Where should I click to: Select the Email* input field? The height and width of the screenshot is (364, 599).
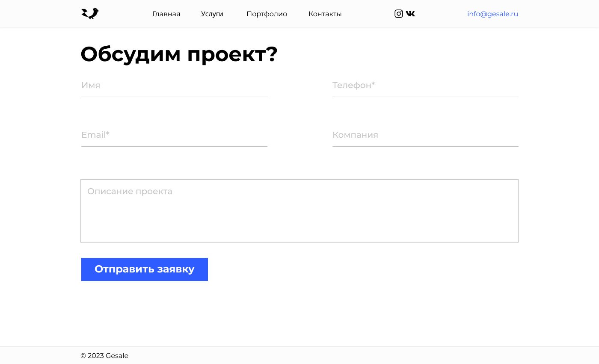pyautogui.click(x=174, y=135)
